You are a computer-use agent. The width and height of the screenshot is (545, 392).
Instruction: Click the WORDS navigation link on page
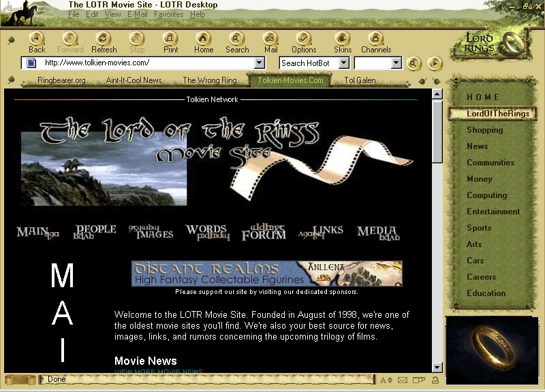[x=208, y=232]
